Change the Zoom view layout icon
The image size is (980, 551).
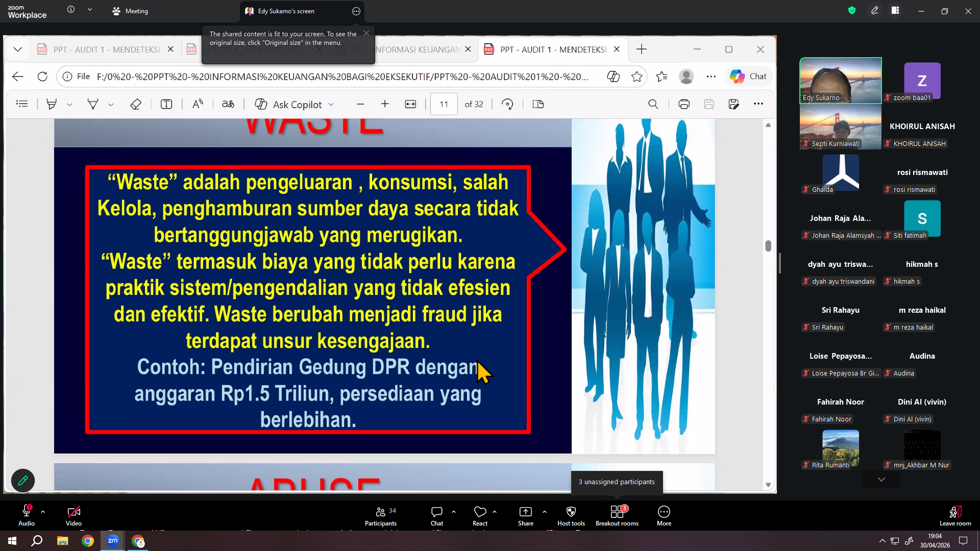(895, 10)
